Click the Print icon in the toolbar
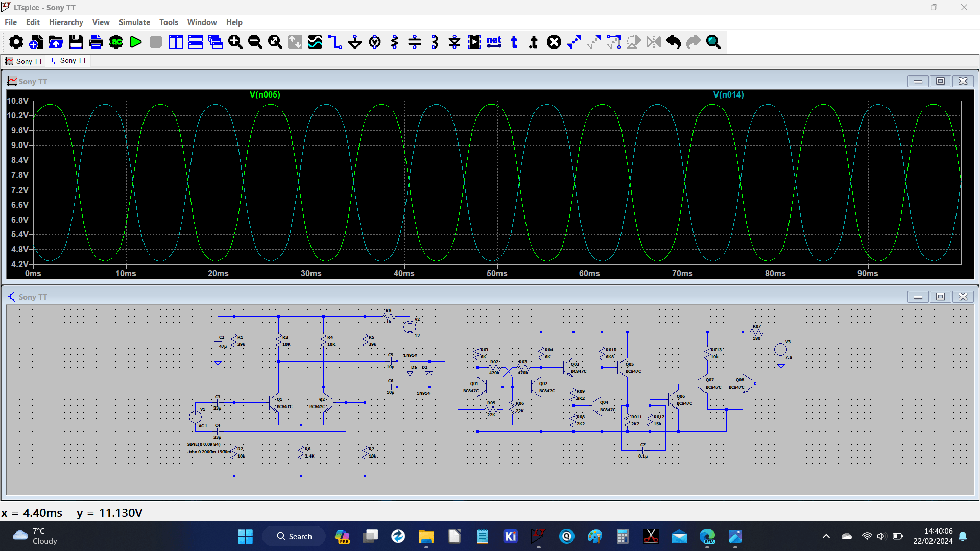The image size is (980, 551). pyautogui.click(x=95, y=42)
